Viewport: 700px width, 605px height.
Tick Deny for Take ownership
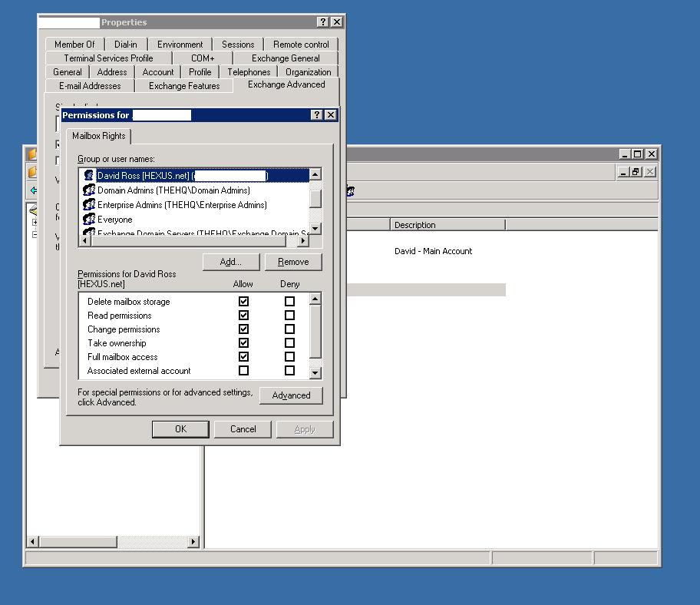(x=289, y=343)
